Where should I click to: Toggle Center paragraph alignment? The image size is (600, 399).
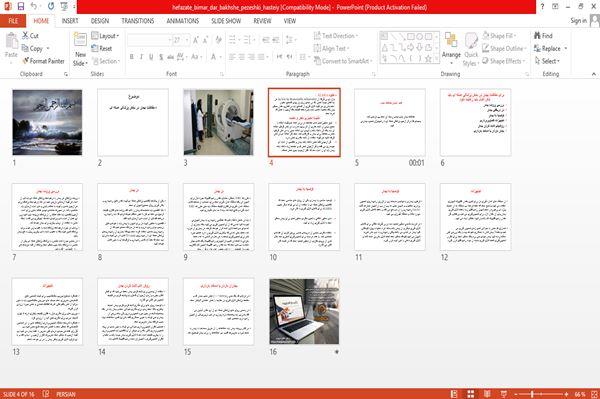pos(242,57)
